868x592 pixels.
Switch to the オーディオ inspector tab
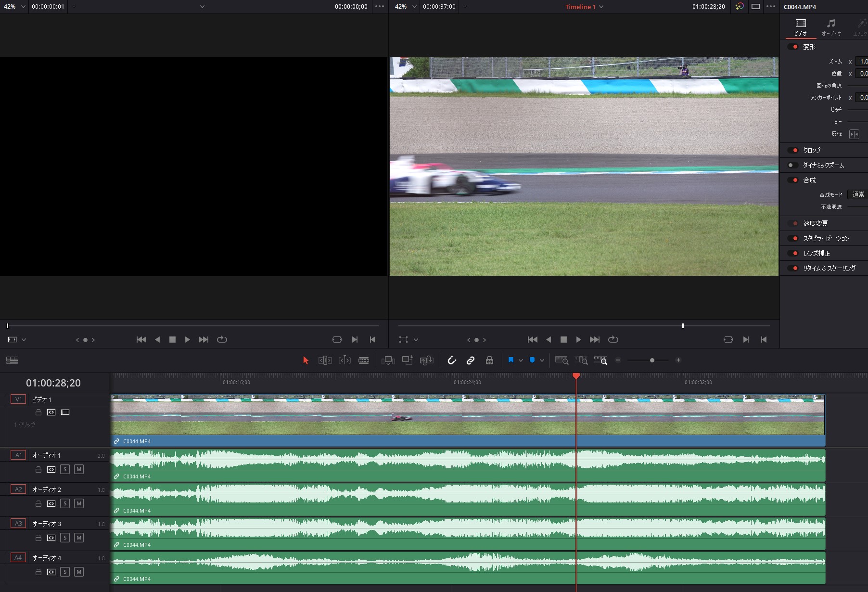click(831, 27)
